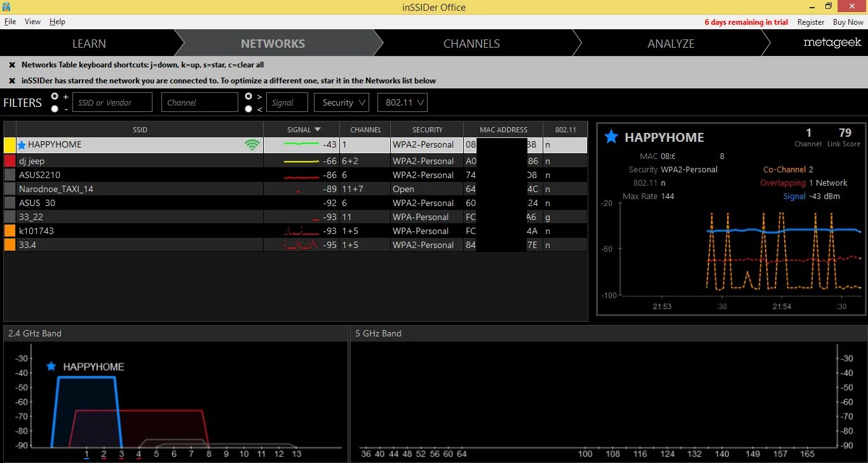Click the 2.4 GHz Band panel title

(x=35, y=333)
